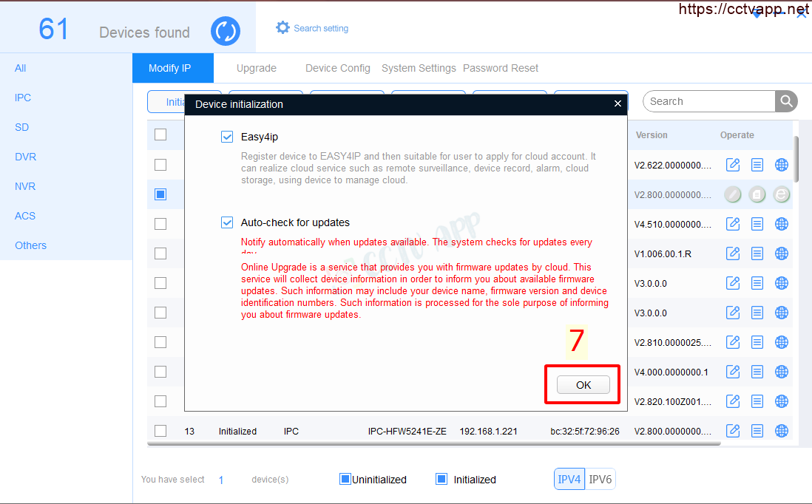Open Search setting gear icon
The height and width of the screenshot is (504, 812).
[x=282, y=28]
